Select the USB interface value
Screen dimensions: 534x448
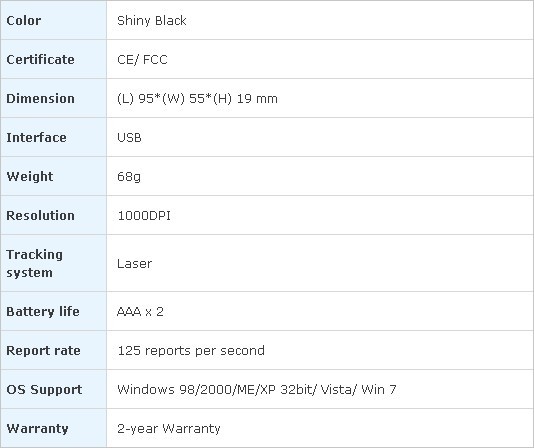click(129, 138)
